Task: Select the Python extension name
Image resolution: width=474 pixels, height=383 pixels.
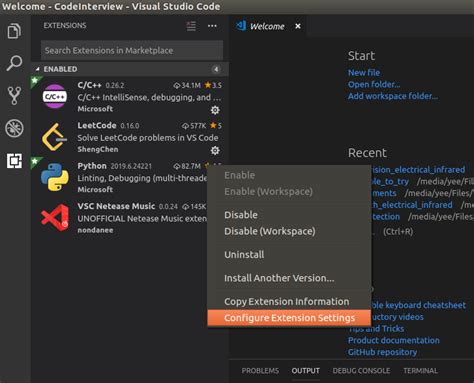Action: pyautogui.click(x=92, y=166)
